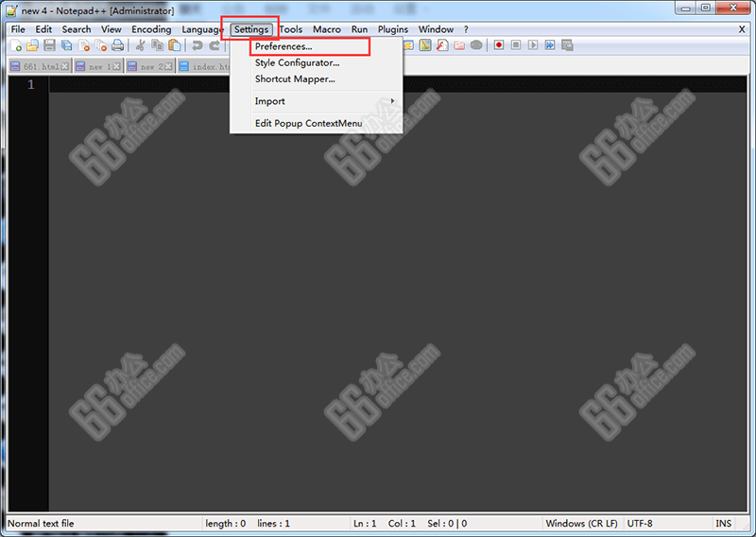Click 'length : 0' in status bar
Screen dimensions: 756x537
click(225, 524)
